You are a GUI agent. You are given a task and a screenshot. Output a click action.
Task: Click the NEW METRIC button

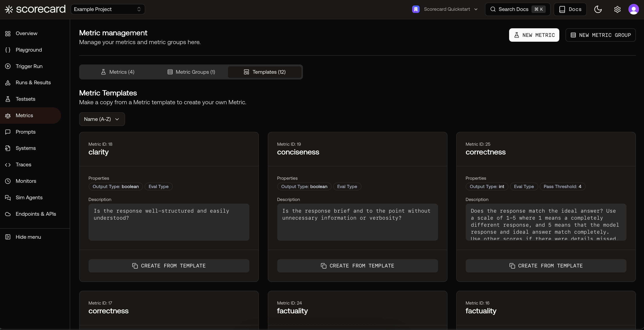[534, 35]
